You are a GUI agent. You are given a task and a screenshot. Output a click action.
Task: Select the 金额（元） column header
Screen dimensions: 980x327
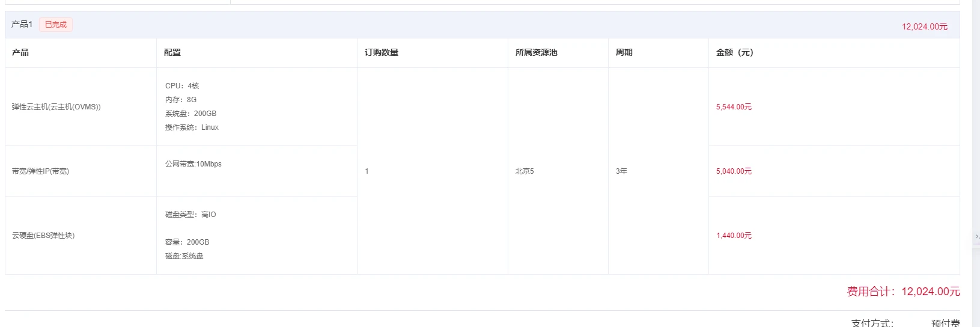pos(734,53)
